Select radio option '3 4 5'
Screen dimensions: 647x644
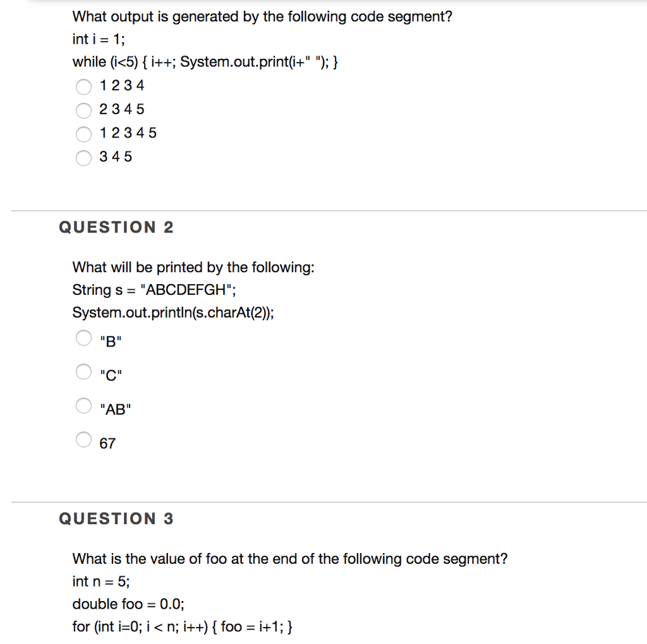(x=83, y=158)
